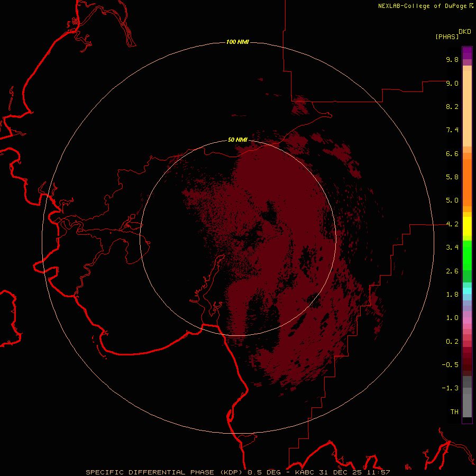The height and width of the screenshot is (476, 476).
Task: Click the 9.8 scale value
Action: [x=452, y=59]
